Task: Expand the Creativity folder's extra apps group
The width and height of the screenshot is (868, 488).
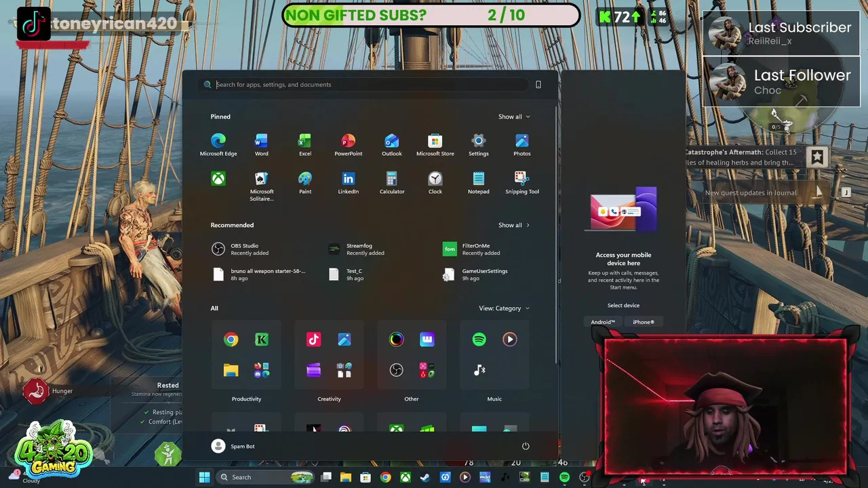Action: point(344,370)
